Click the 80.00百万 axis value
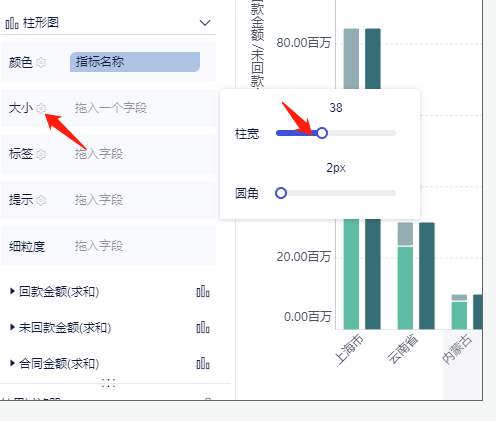Image resolution: width=496 pixels, height=425 pixels. (304, 43)
